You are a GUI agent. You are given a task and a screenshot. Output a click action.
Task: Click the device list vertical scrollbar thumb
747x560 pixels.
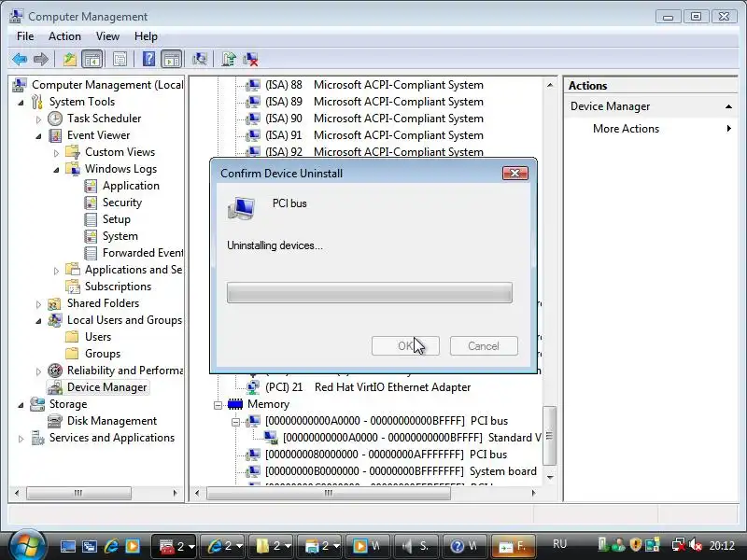550,435
